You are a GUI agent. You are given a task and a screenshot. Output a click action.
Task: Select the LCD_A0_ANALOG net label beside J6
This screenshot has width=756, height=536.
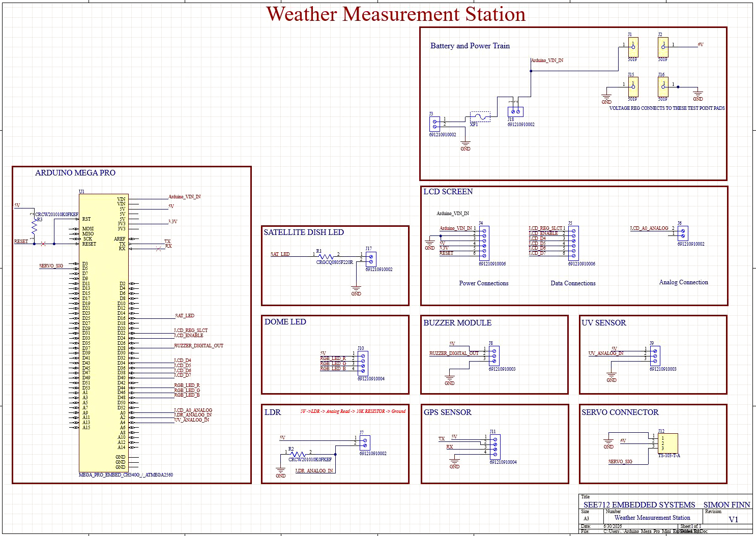coord(649,228)
